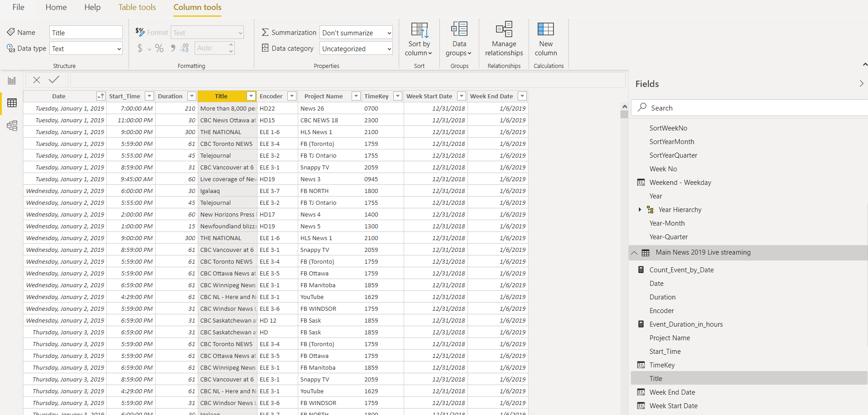Select the Event_Duration_in_hours field

tap(686, 324)
